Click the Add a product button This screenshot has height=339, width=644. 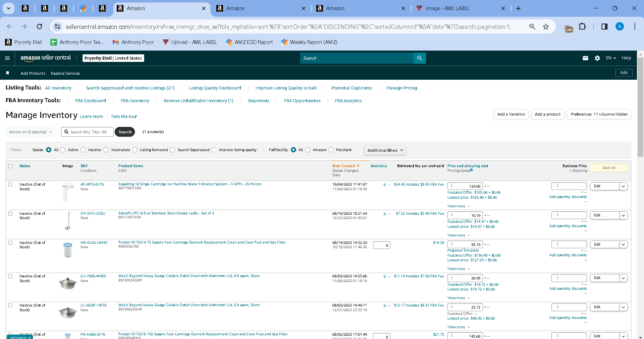pyautogui.click(x=548, y=114)
